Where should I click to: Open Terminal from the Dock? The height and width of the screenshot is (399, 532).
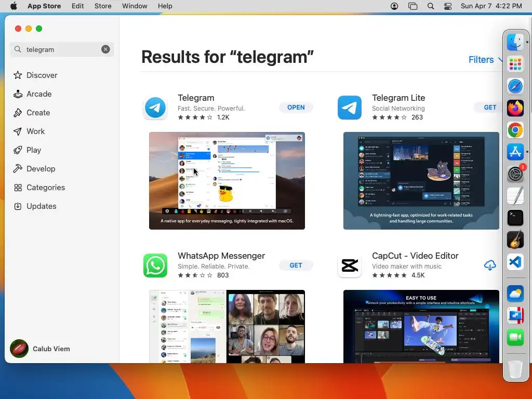(515, 218)
